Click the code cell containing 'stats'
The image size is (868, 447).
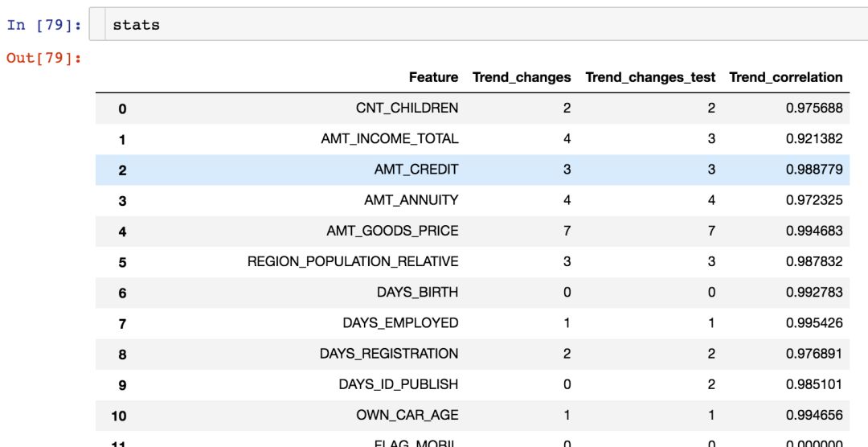point(482,25)
